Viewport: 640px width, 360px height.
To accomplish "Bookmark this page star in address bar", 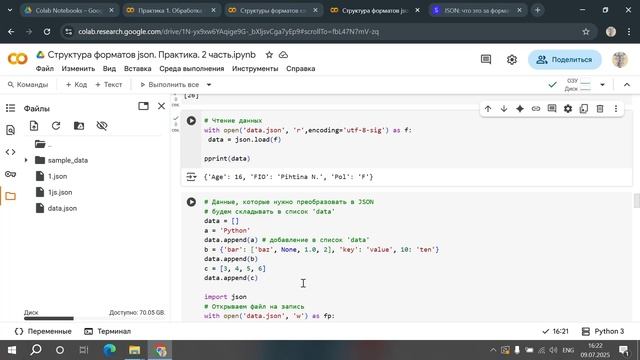I will [x=586, y=31].
